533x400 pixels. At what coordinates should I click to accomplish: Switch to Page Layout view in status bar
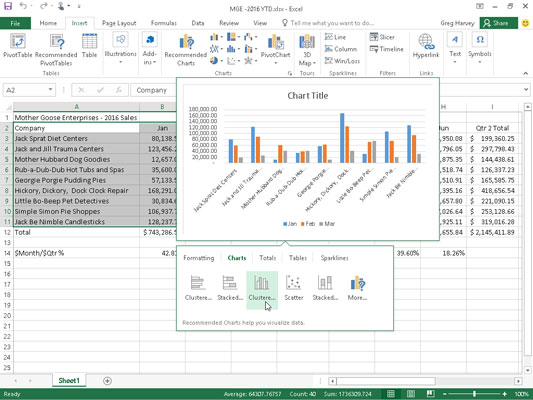(411, 394)
